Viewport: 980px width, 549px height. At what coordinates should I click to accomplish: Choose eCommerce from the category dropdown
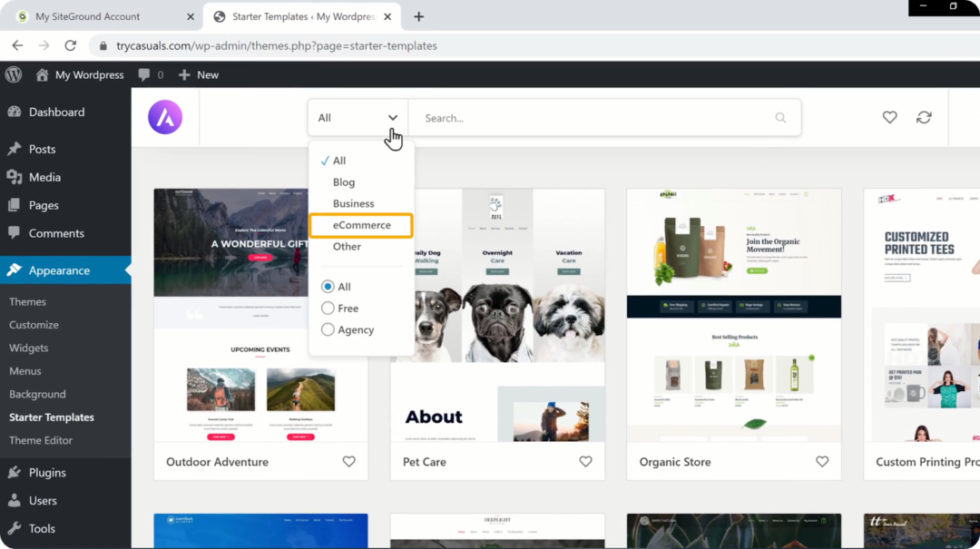point(360,224)
